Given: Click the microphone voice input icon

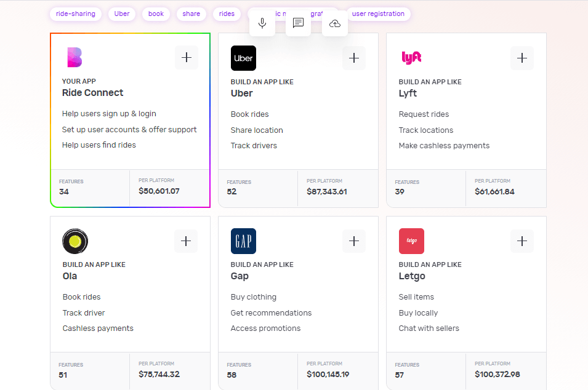Looking at the screenshot, I should click(x=262, y=23).
